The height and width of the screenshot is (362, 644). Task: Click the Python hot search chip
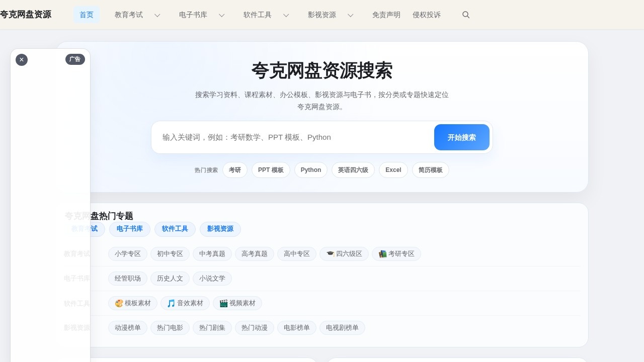tap(310, 170)
